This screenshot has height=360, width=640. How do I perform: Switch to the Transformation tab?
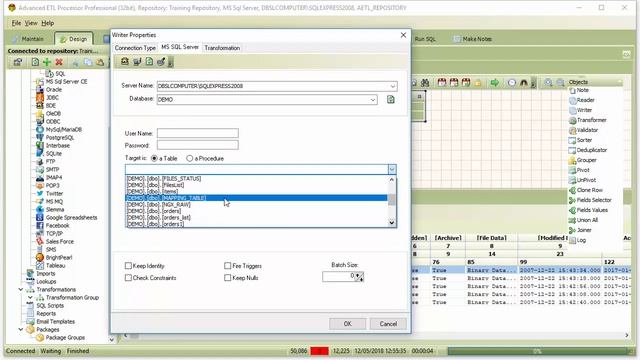tap(222, 48)
